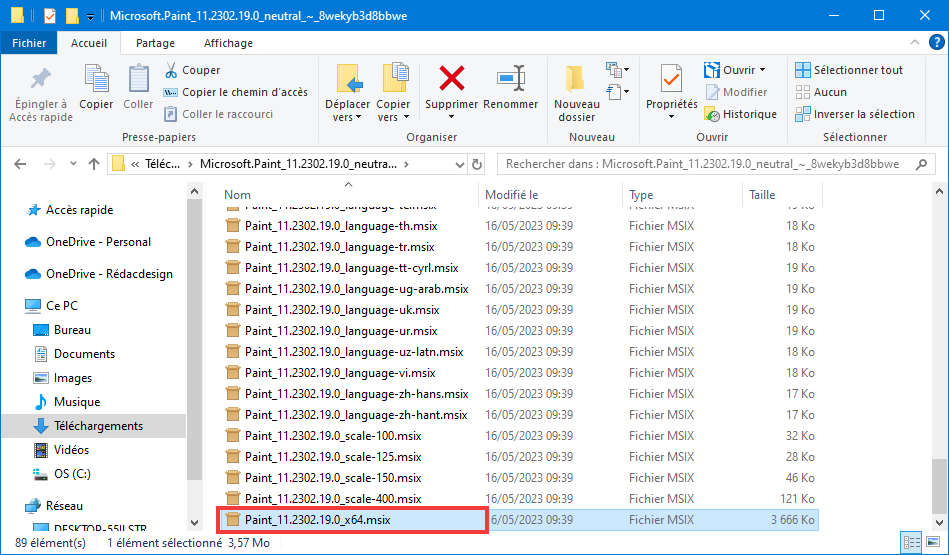Viewport: 949px width, 555px height.
Task: Click the Coller clipboard icon
Action: click(x=139, y=79)
